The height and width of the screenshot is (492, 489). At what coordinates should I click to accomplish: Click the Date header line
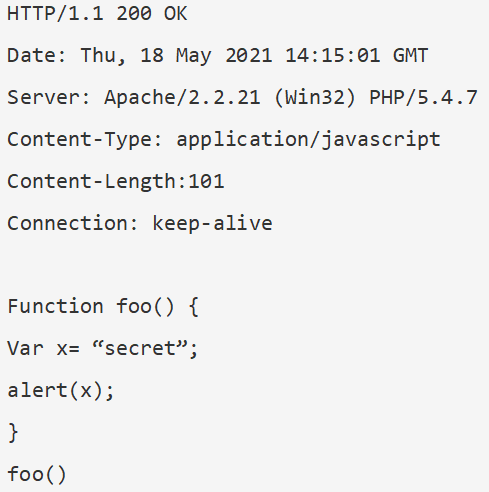point(218,55)
